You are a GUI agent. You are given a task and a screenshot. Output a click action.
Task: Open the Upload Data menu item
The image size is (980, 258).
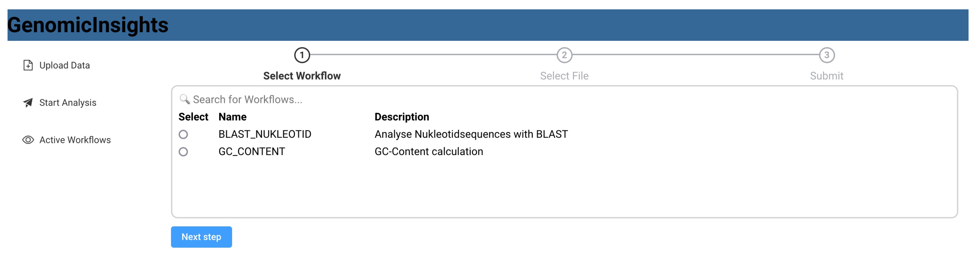[x=64, y=65]
